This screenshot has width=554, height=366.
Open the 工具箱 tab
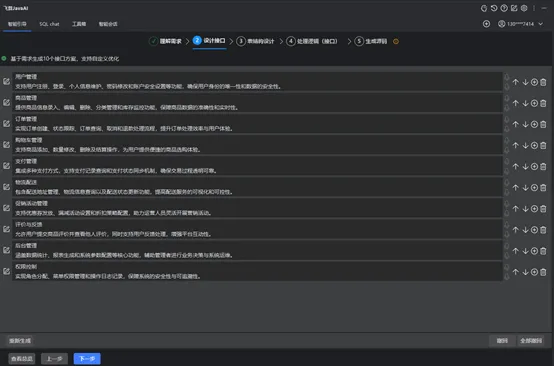pyautogui.click(x=79, y=24)
